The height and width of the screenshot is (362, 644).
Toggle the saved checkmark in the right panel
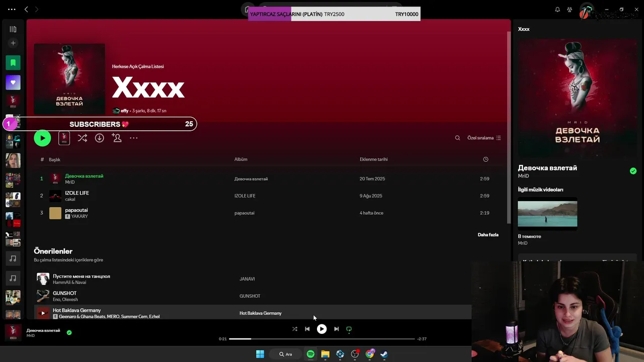coord(633,171)
